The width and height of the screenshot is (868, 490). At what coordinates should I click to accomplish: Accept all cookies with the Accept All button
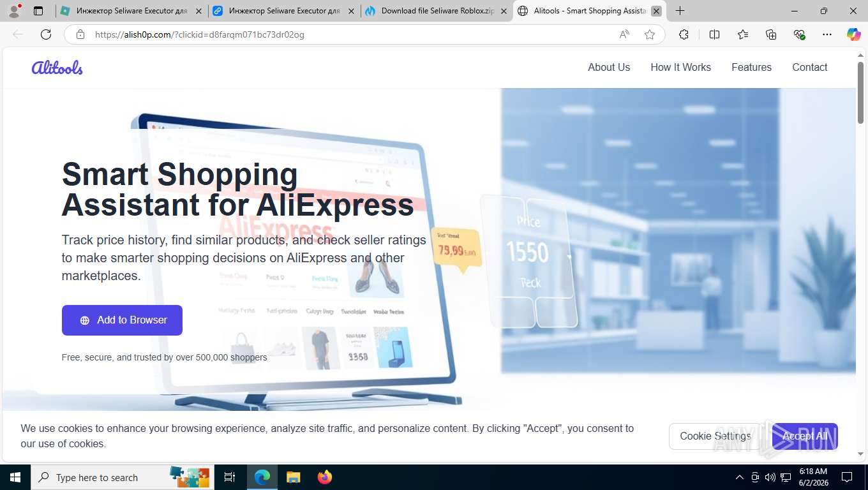point(805,436)
